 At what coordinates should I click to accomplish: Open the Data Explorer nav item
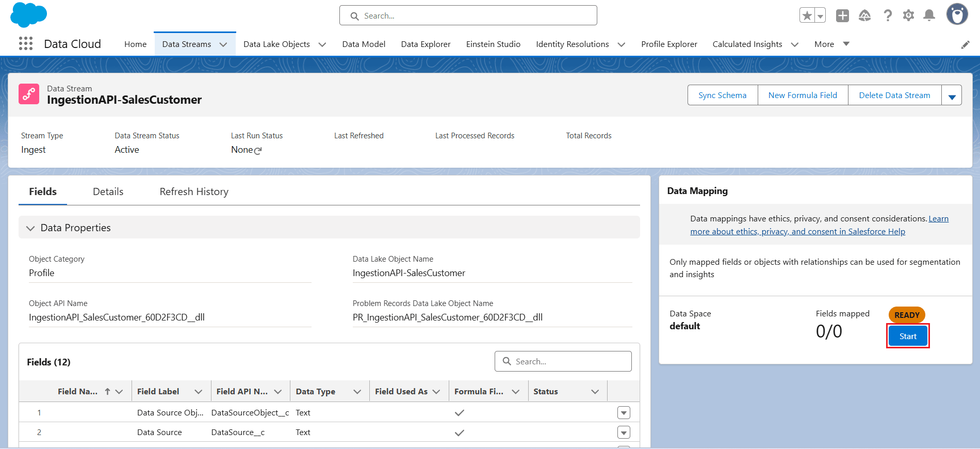426,44
